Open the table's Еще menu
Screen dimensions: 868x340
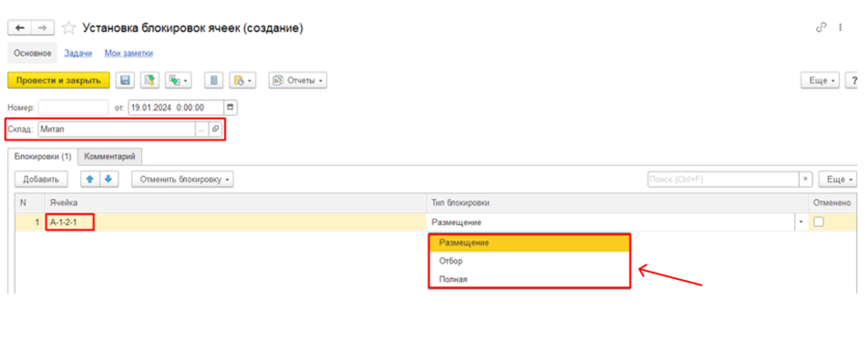(838, 179)
